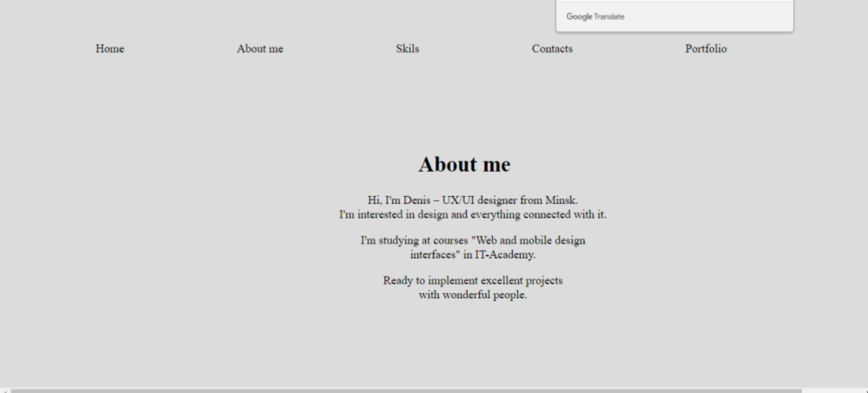Open the Home navigation link
Image resolution: width=868 pixels, height=393 pixels.
[x=110, y=49]
